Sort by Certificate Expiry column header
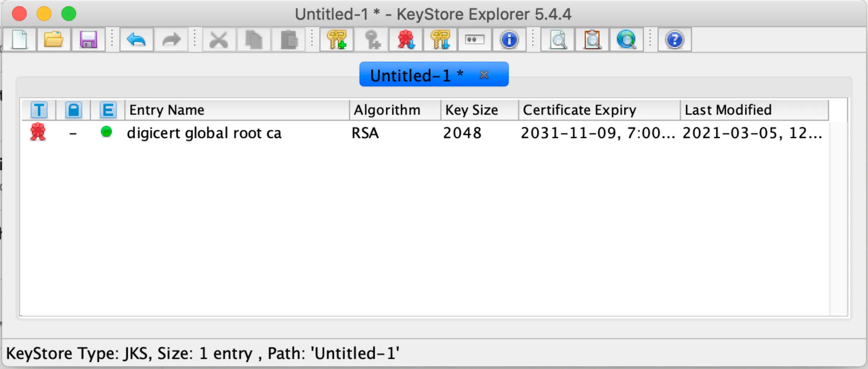 599,110
